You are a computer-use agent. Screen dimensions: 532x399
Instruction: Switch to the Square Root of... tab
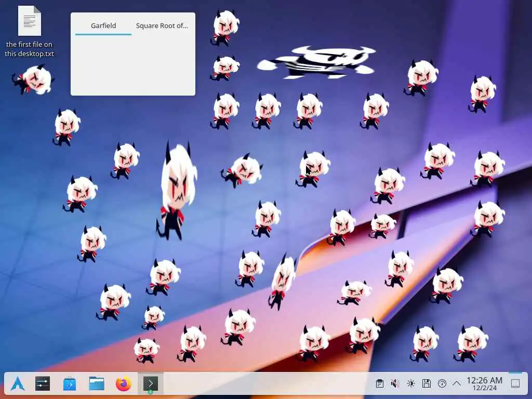point(162,26)
